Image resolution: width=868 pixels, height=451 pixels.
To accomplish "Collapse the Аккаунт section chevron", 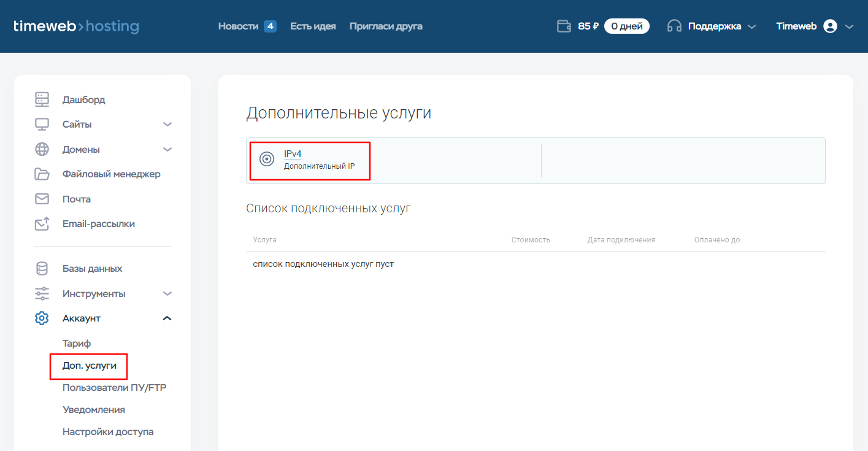I will point(167,318).
